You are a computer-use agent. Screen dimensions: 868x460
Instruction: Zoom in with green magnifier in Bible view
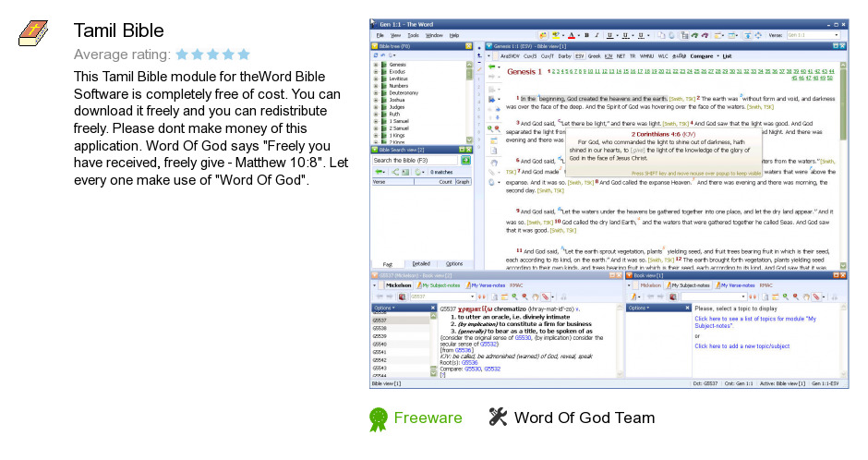click(490, 128)
